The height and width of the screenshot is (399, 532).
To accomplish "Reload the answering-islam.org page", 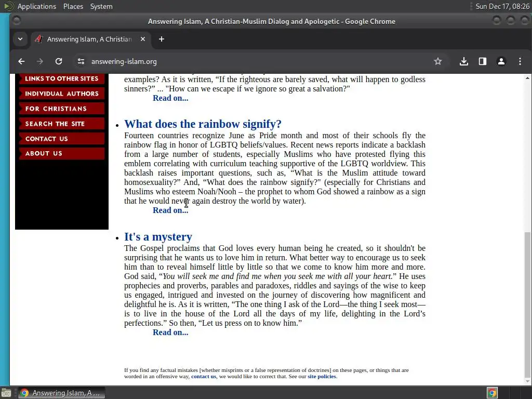I will [x=59, y=61].
